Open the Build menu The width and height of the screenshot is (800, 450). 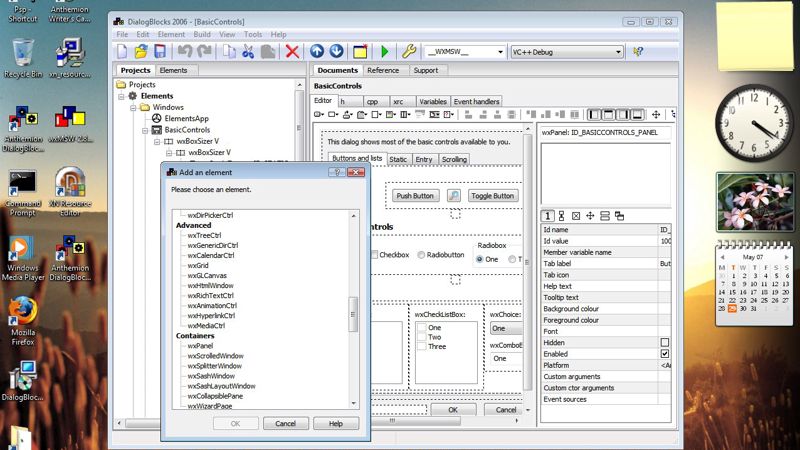pyautogui.click(x=202, y=34)
